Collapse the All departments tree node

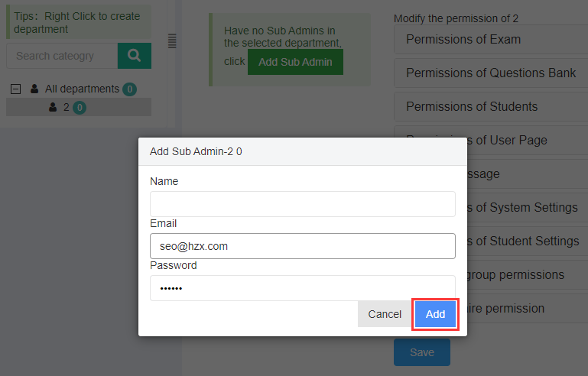coord(16,89)
